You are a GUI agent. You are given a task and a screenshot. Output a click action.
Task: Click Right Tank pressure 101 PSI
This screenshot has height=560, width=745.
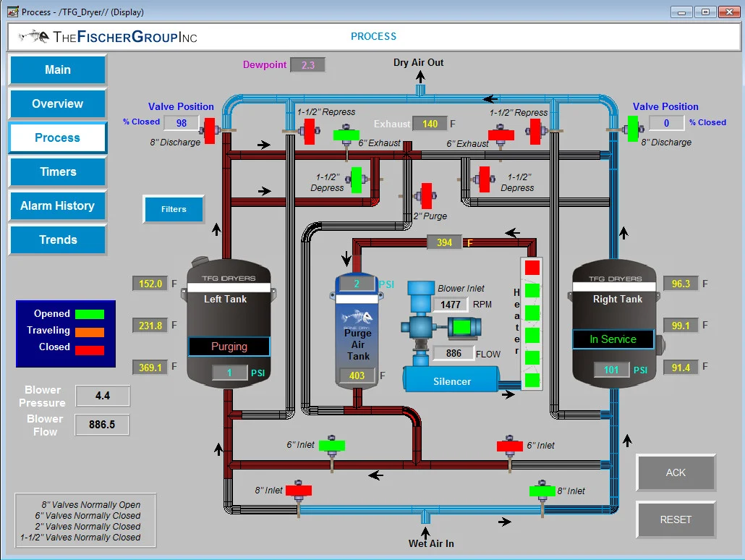click(x=611, y=370)
